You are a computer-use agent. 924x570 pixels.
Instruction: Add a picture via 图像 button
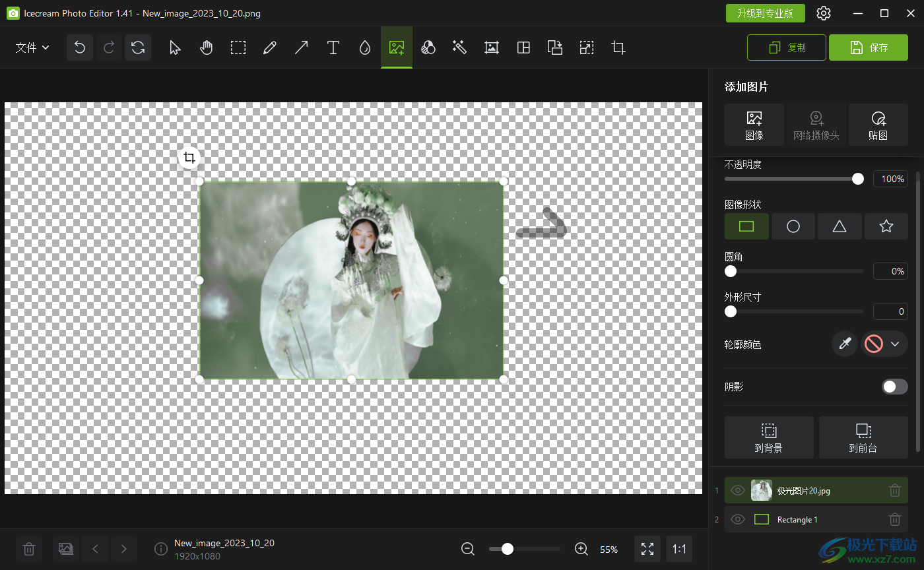(x=754, y=125)
